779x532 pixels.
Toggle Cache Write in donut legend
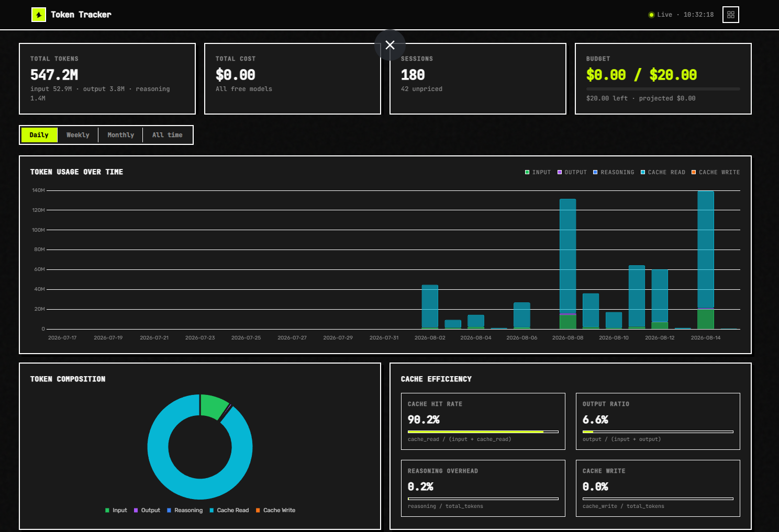275,510
